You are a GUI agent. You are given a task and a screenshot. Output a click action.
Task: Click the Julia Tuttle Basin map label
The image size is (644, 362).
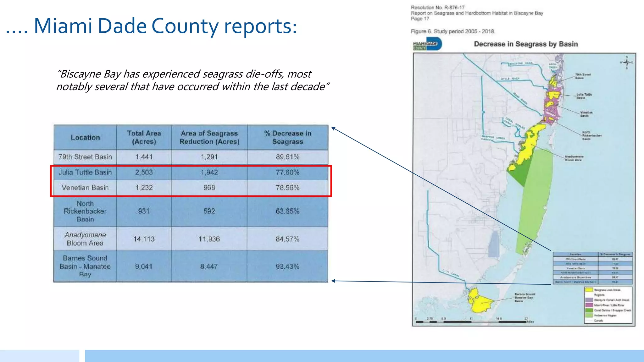coord(584,96)
